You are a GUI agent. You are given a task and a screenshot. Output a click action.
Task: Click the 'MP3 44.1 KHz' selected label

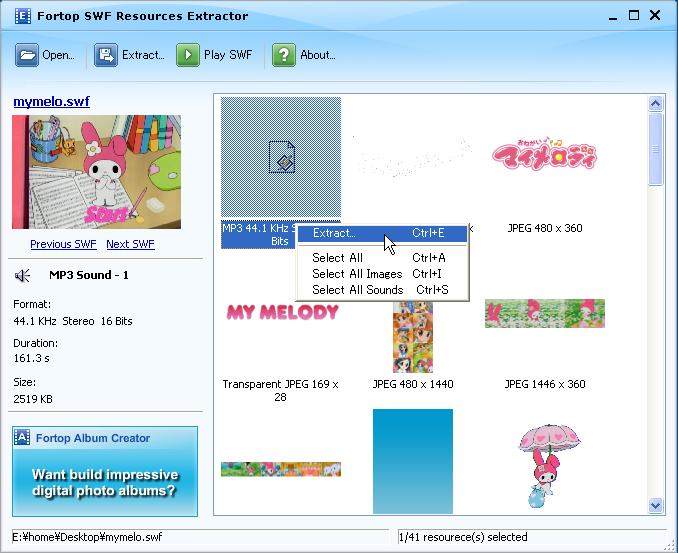tap(259, 235)
